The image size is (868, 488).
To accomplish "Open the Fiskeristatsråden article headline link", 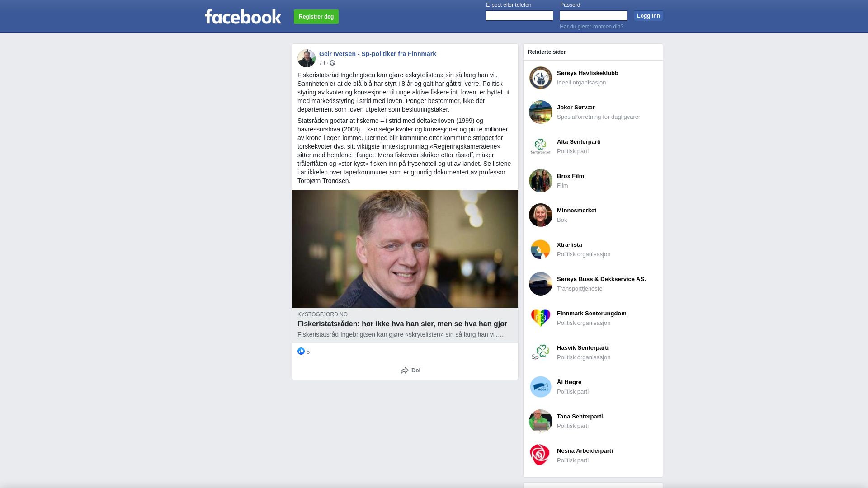I will (x=402, y=324).
